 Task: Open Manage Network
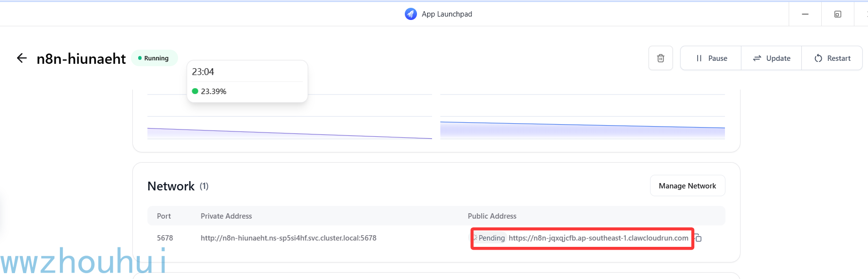687,186
